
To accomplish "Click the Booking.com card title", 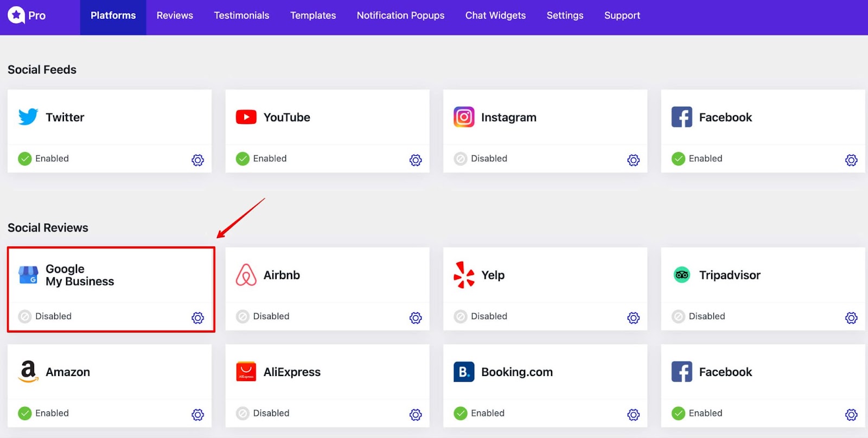I will tap(517, 372).
